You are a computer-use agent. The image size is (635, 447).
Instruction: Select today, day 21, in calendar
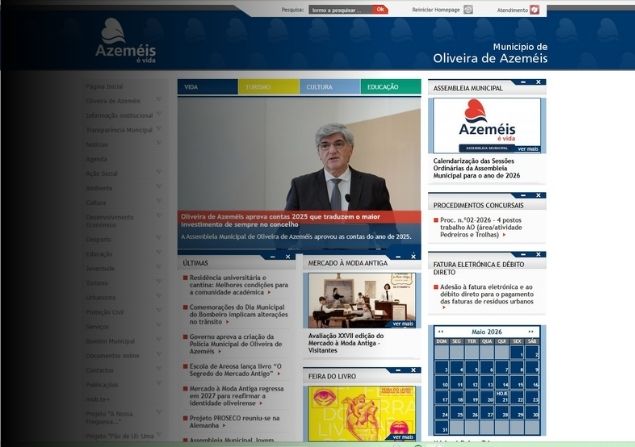[x=502, y=397]
